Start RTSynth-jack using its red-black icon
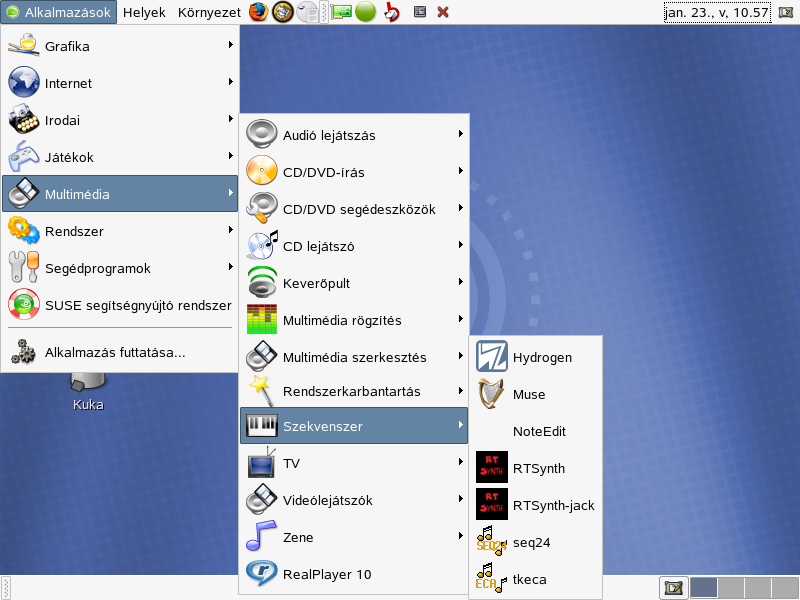This screenshot has width=800, height=600. pyautogui.click(x=492, y=504)
